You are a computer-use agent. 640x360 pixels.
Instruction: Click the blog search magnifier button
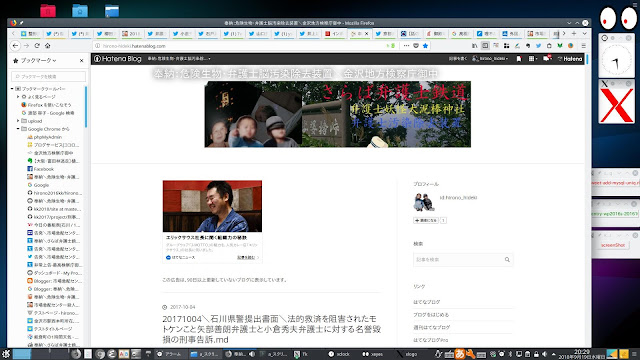coord(507,260)
